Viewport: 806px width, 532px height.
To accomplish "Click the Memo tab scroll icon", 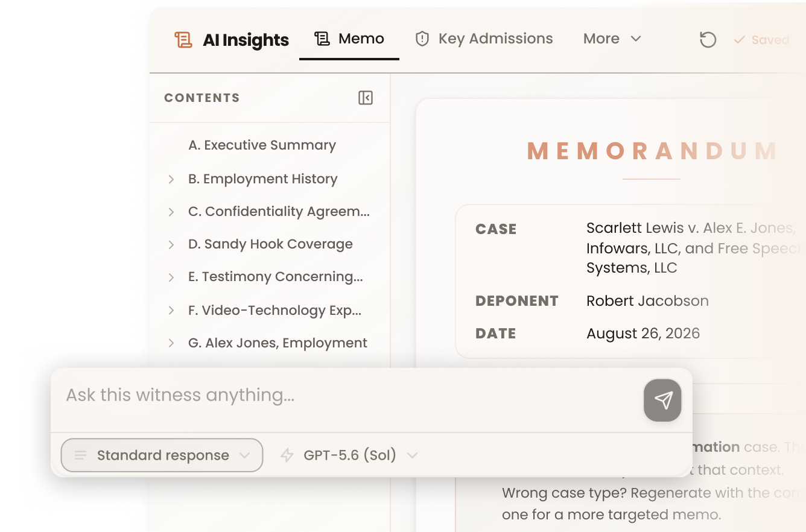I will pyautogui.click(x=322, y=39).
